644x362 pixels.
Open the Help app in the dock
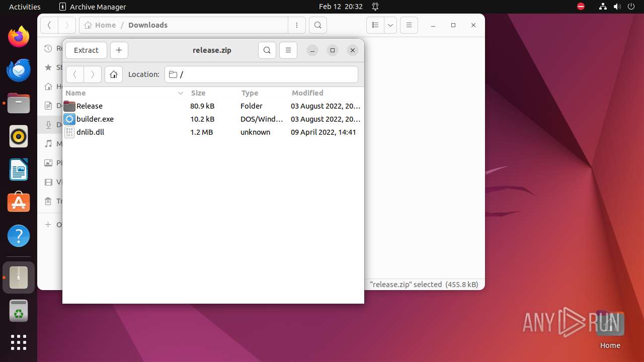click(19, 236)
